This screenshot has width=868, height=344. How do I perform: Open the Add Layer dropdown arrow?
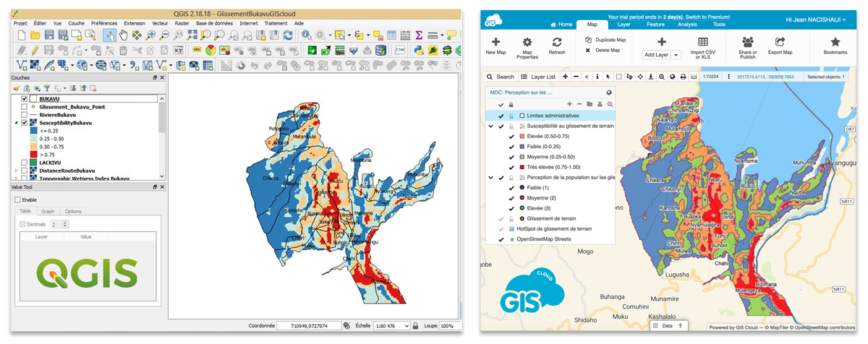pos(677,55)
